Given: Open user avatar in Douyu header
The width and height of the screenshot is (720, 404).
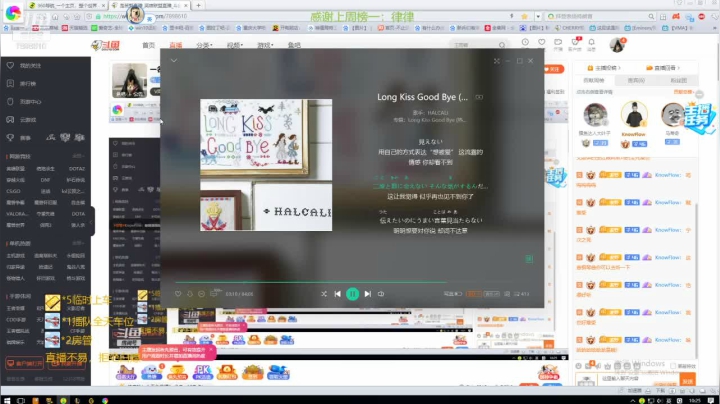Looking at the screenshot, I should (x=617, y=45).
